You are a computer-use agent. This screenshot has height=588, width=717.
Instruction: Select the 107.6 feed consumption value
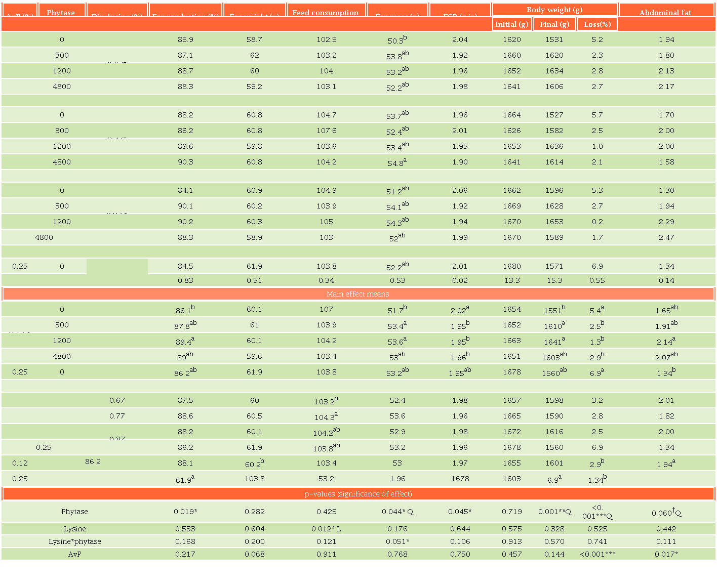pyautogui.click(x=326, y=131)
